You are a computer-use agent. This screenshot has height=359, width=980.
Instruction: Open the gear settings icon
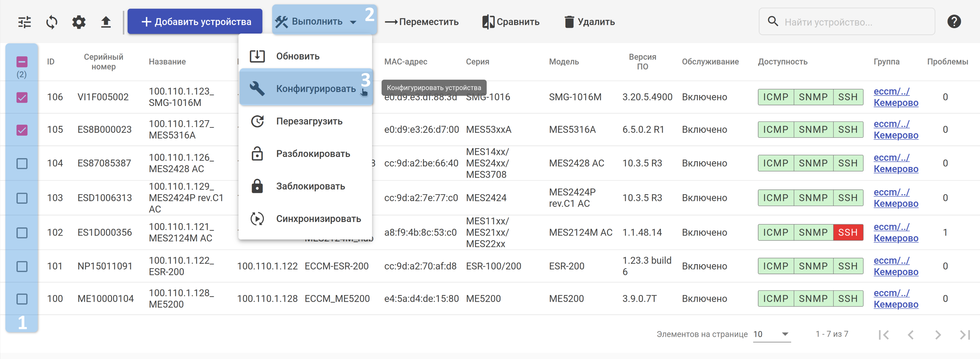pos(79,22)
